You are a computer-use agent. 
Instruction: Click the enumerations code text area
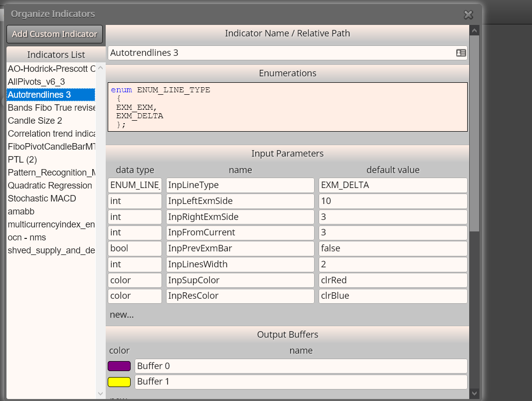pyautogui.click(x=287, y=107)
